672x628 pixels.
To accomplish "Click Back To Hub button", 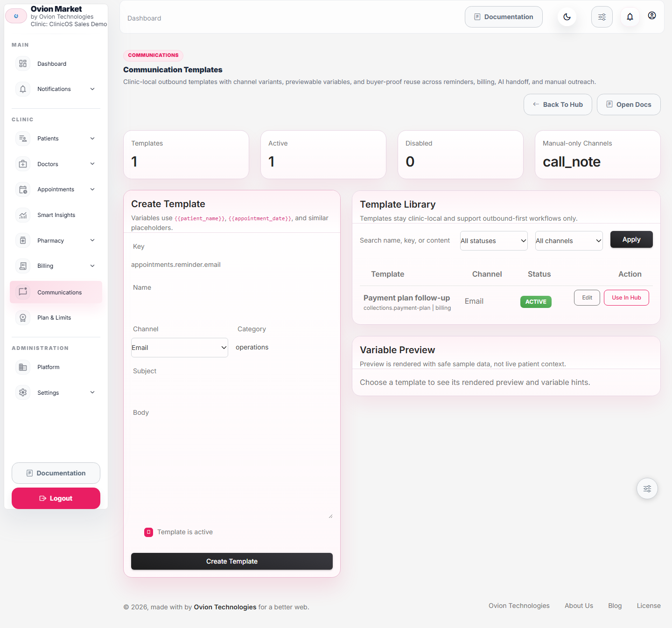I will coord(558,105).
